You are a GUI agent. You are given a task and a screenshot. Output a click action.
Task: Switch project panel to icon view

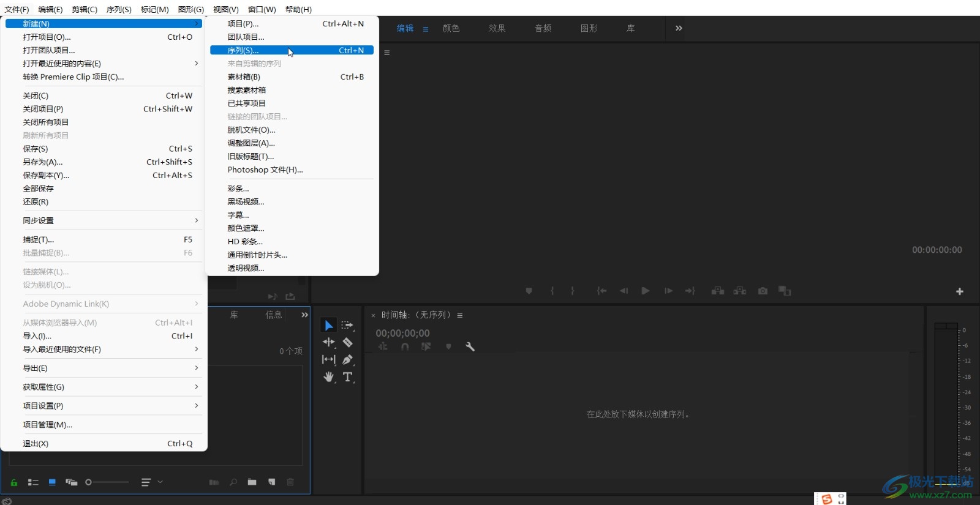click(52, 482)
